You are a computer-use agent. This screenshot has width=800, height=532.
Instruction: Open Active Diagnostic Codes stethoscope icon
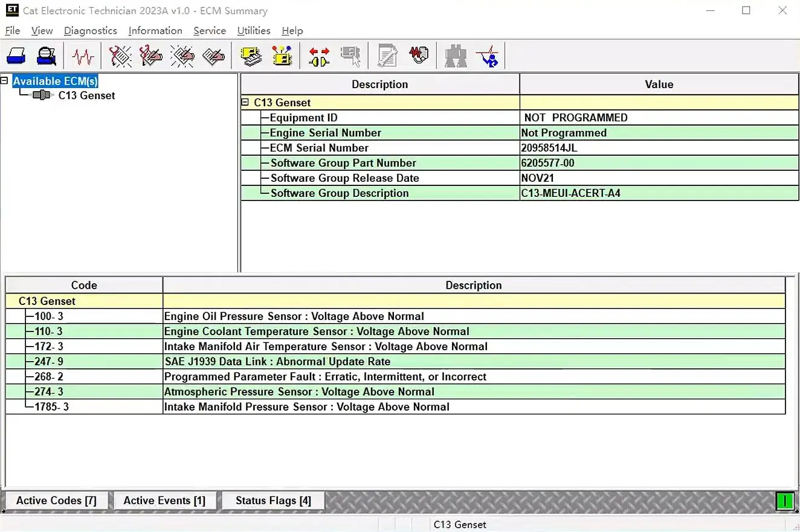coord(120,56)
